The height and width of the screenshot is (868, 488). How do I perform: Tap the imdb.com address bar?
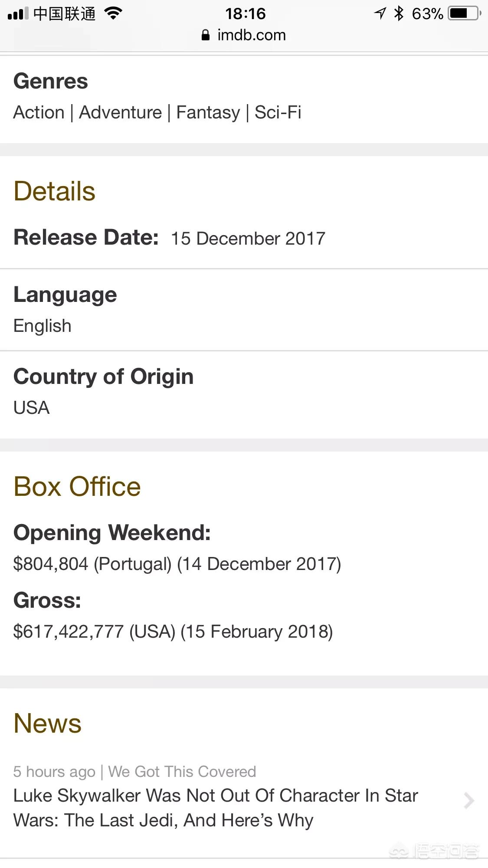coord(251,35)
